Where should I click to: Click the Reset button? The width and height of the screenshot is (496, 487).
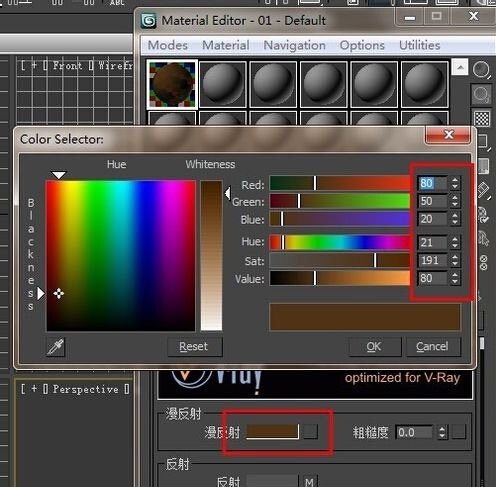coord(194,347)
